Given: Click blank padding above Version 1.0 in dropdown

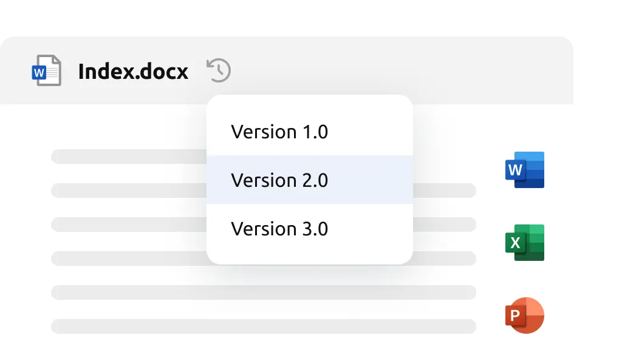Looking at the screenshot, I should coord(310,103).
